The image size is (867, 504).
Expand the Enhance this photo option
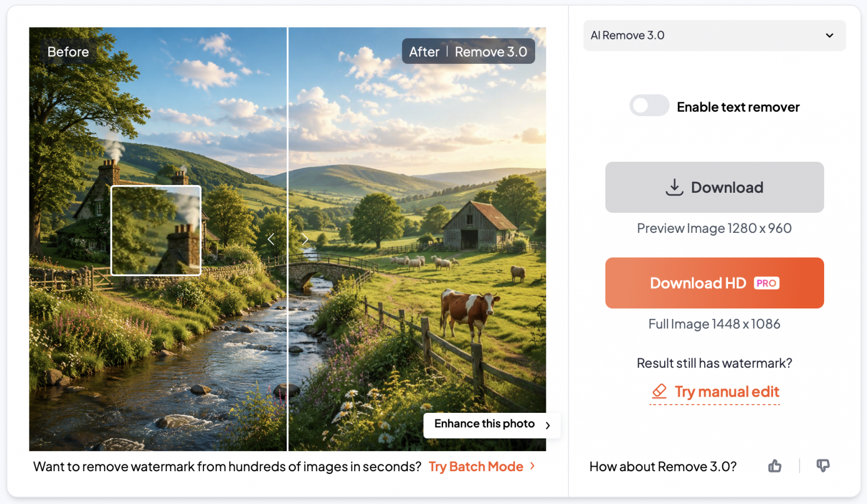492,425
